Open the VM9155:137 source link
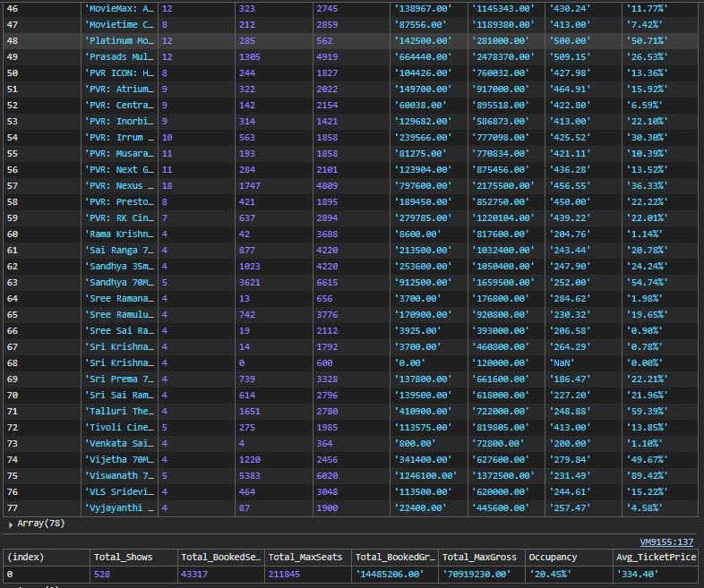The image size is (704, 588). click(x=666, y=541)
